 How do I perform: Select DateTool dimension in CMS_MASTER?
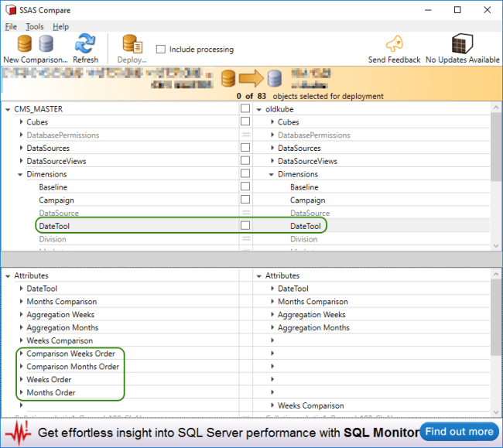point(54,226)
